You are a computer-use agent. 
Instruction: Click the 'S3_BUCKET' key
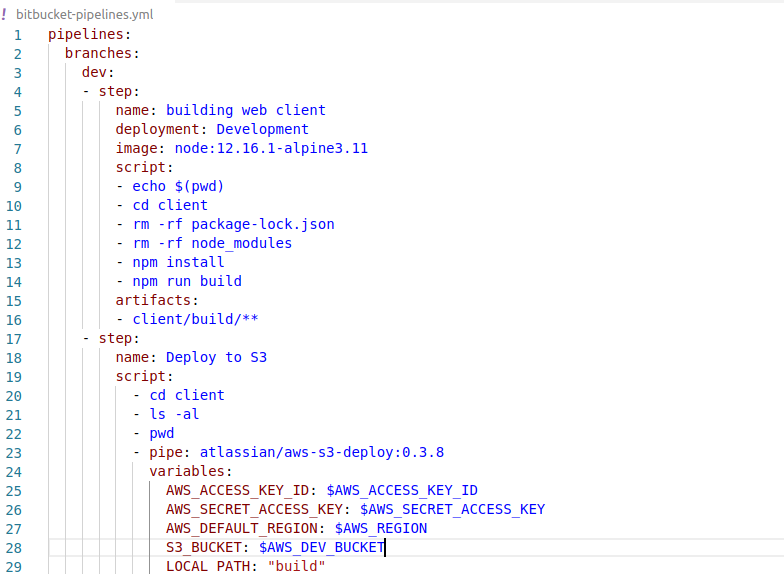click(204, 547)
